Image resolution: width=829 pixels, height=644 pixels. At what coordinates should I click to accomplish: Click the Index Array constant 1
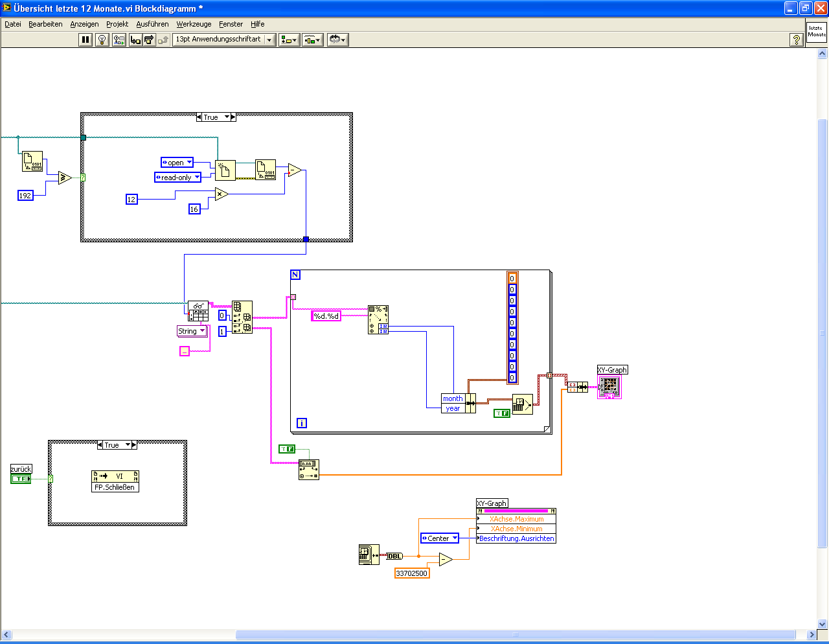[x=222, y=332]
